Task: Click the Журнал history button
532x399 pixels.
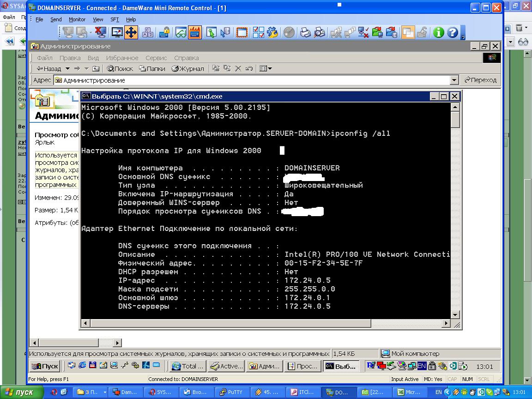Action: (187, 68)
